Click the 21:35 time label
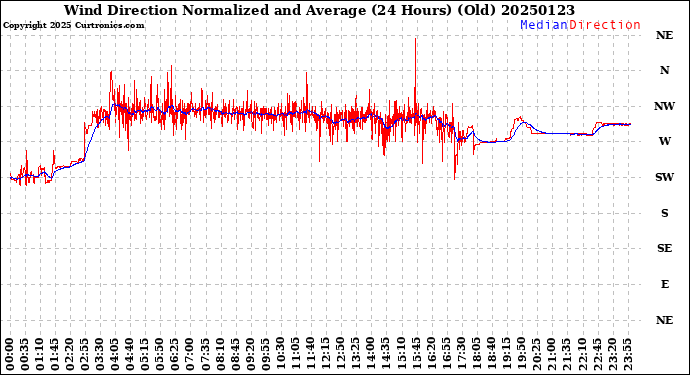 [x=566, y=355]
